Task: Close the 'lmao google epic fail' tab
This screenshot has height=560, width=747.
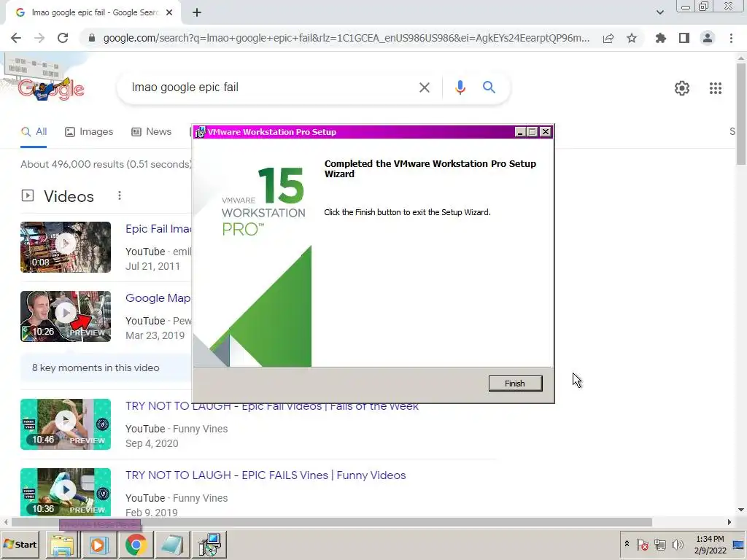Action: pyautogui.click(x=169, y=12)
